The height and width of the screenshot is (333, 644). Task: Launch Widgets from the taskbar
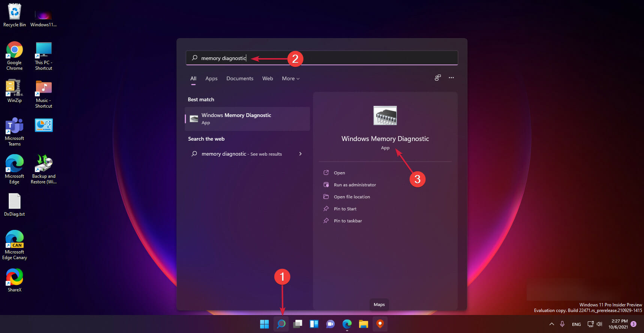tap(314, 324)
